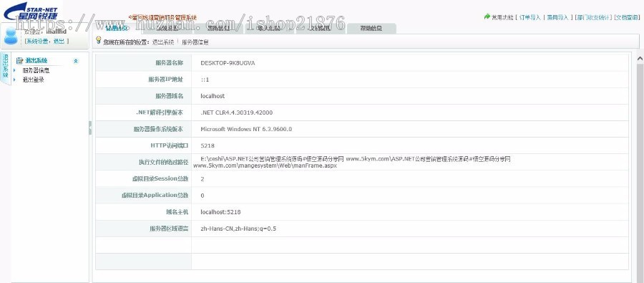Click the green arrow beside 常用功能
The image size is (644, 283).
pos(487,17)
